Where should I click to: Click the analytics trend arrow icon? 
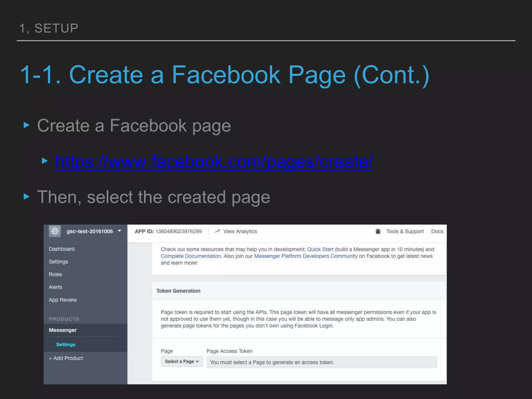(x=217, y=231)
